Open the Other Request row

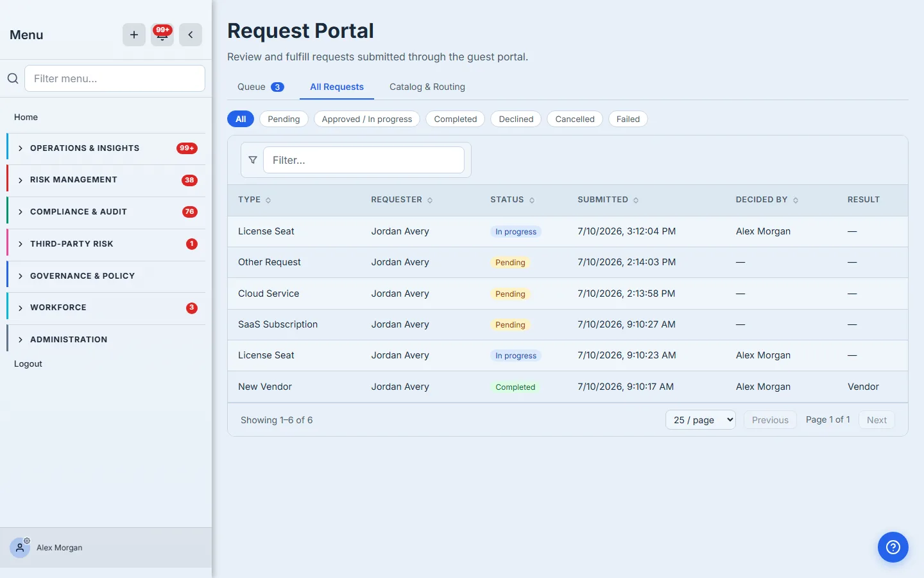(568, 262)
